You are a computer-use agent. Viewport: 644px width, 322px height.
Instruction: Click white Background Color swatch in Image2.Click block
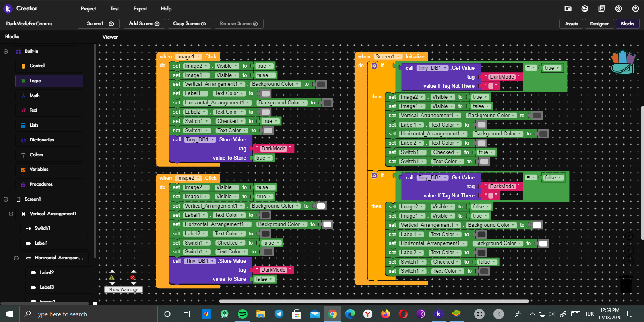pyautogui.click(x=321, y=206)
